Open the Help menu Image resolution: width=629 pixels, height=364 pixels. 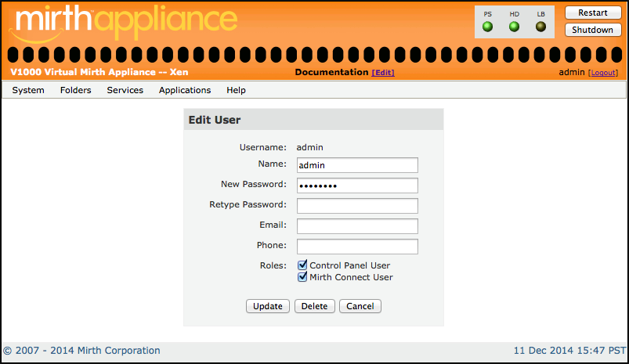(236, 90)
